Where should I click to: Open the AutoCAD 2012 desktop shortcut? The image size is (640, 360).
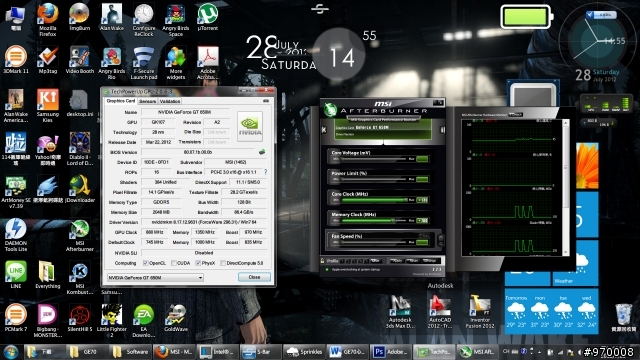click(x=440, y=311)
